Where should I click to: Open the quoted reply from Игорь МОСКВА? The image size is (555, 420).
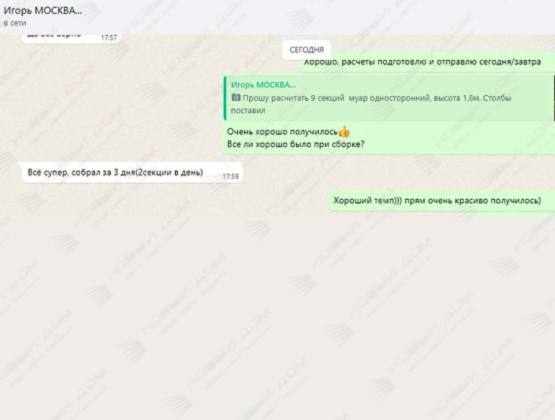389,98
